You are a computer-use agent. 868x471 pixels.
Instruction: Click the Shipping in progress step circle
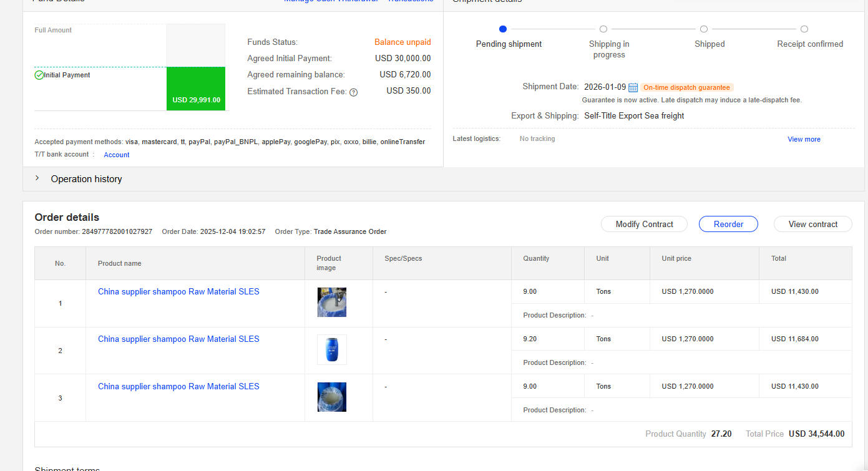coord(603,29)
